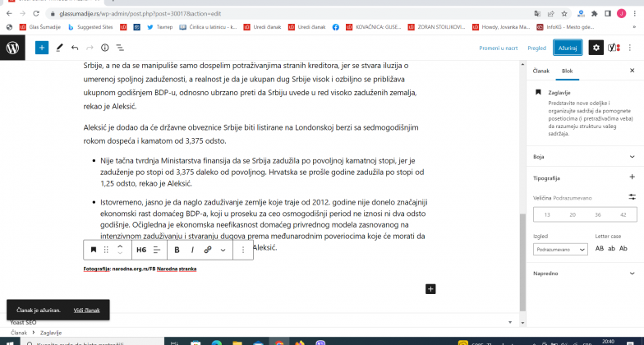
Task: Open the list view outline icon
Action: pos(120,48)
